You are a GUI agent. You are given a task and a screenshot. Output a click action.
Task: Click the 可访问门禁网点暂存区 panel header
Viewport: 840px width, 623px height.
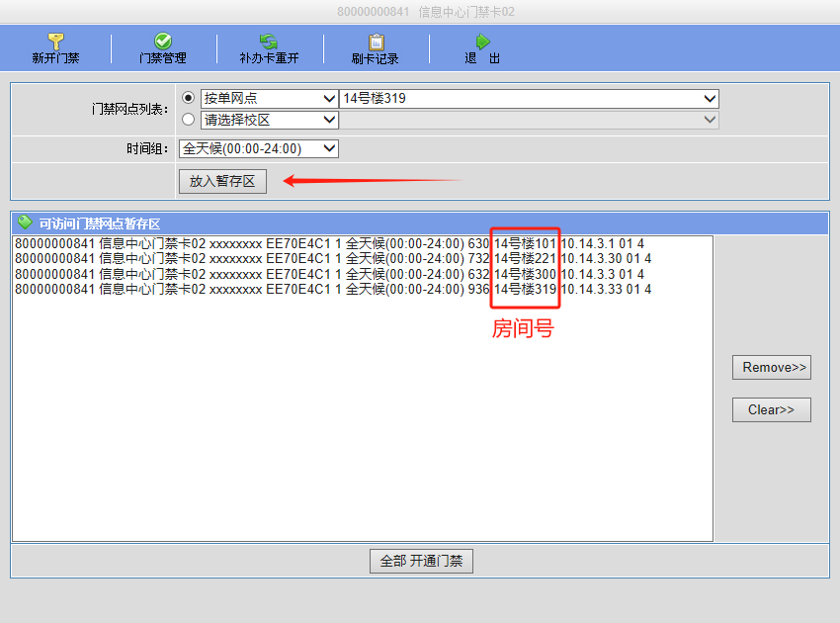click(x=420, y=223)
